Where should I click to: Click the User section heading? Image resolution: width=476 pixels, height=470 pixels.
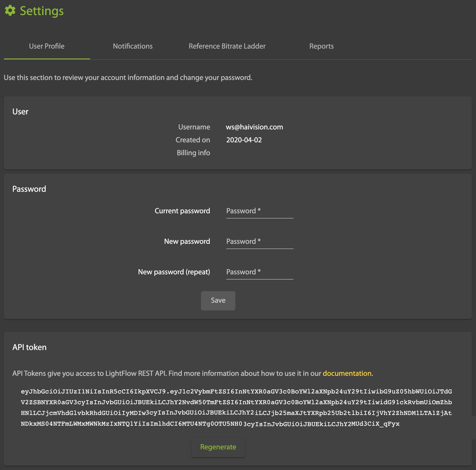point(20,112)
